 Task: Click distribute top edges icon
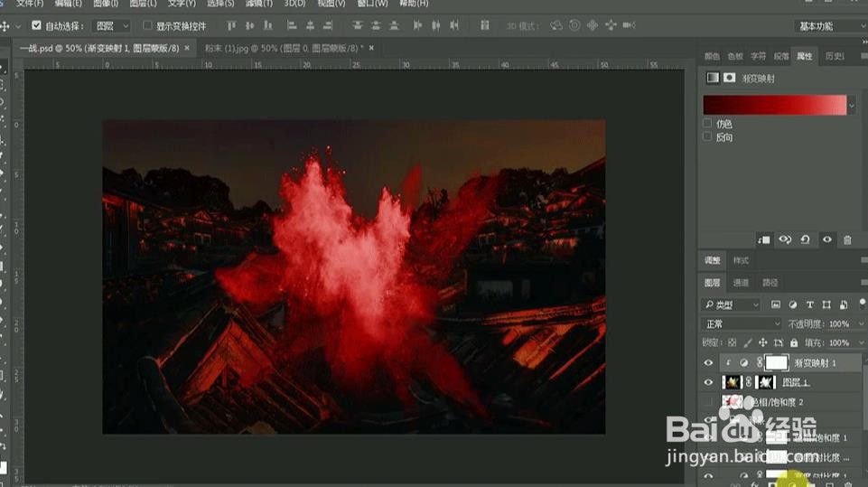coord(358,25)
